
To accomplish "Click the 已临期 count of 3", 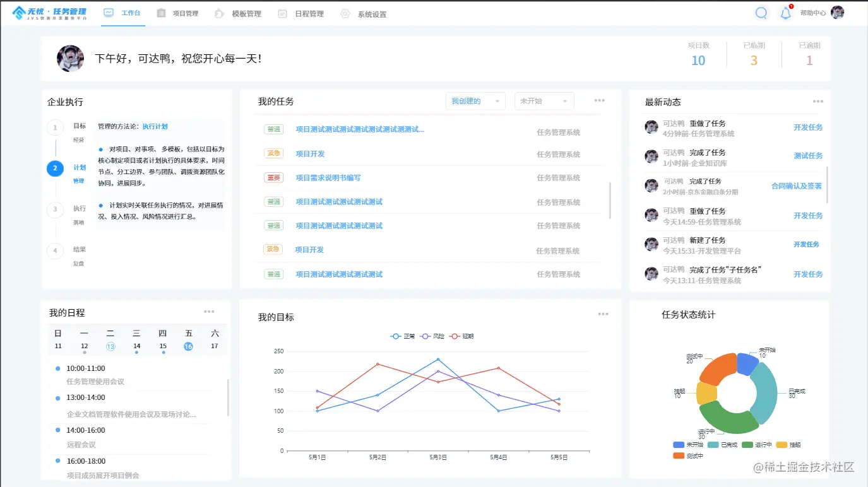I will pos(754,61).
